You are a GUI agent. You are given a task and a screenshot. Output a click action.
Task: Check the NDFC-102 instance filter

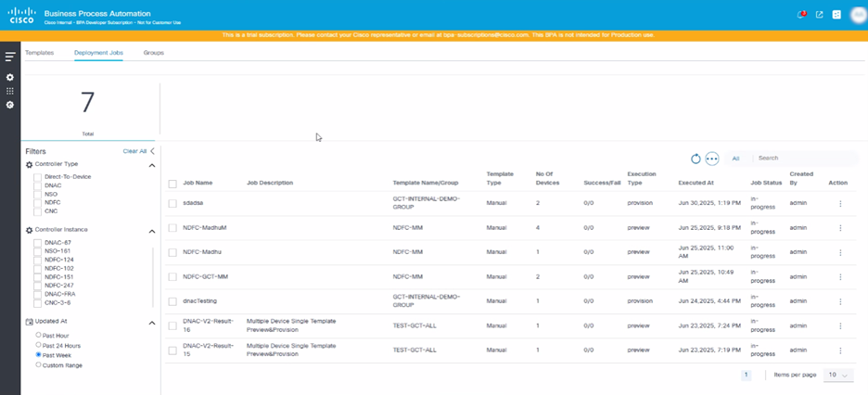tap(38, 268)
